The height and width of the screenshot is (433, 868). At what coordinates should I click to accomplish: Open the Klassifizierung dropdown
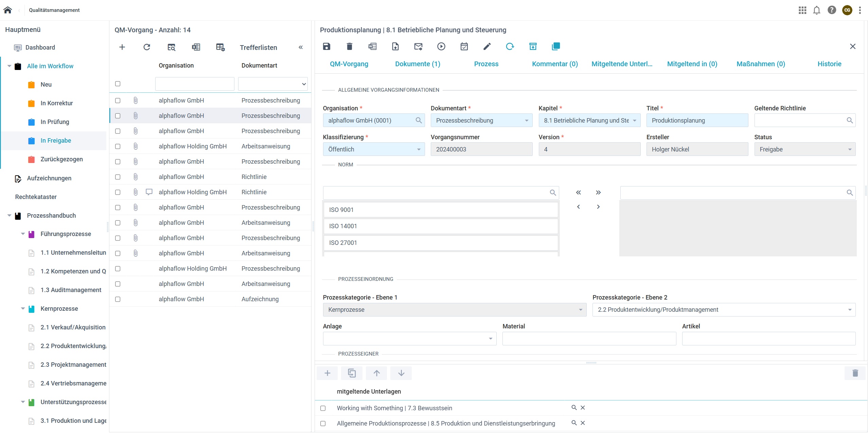pos(374,149)
